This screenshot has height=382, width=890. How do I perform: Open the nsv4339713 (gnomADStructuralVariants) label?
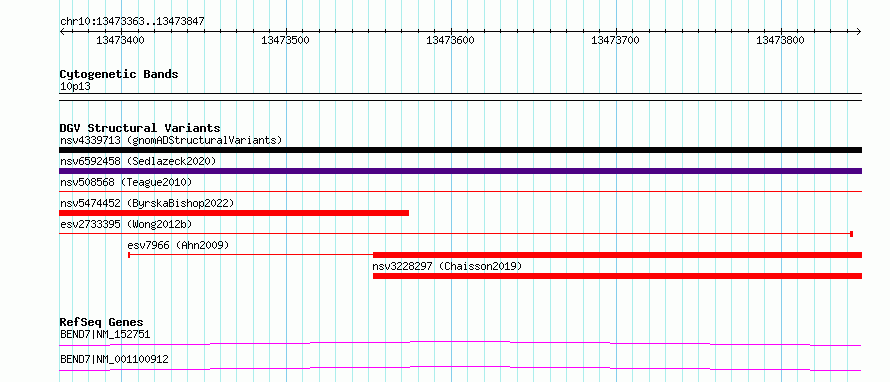171,140
